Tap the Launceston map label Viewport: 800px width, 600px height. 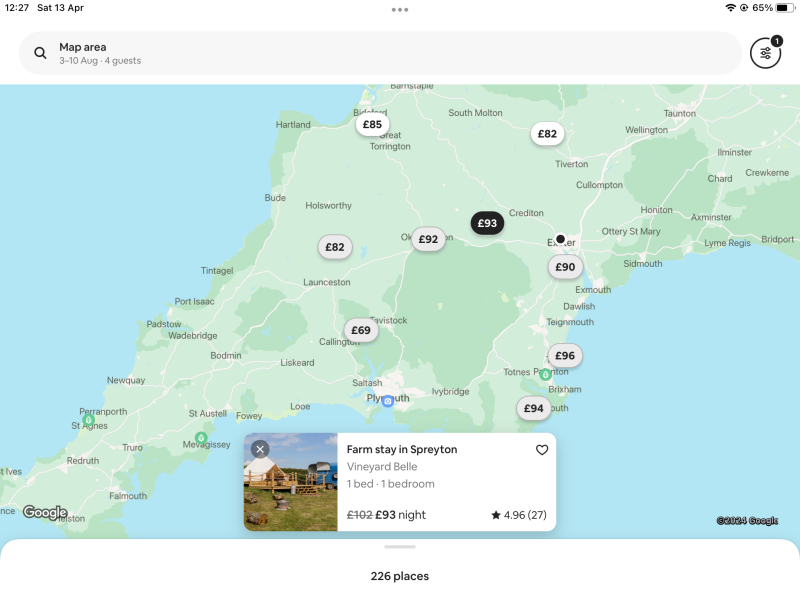[x=327, y=282]
